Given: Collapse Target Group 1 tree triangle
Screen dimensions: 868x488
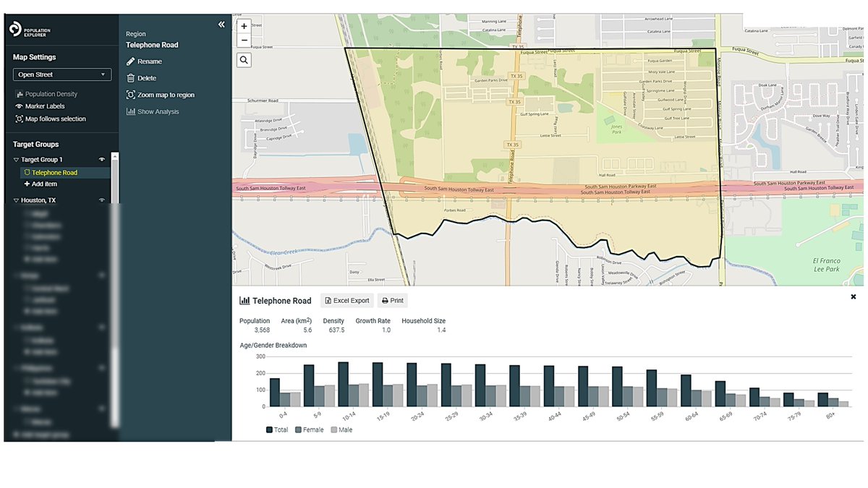Looking at the screenshot, I should [x=16, y=160].
